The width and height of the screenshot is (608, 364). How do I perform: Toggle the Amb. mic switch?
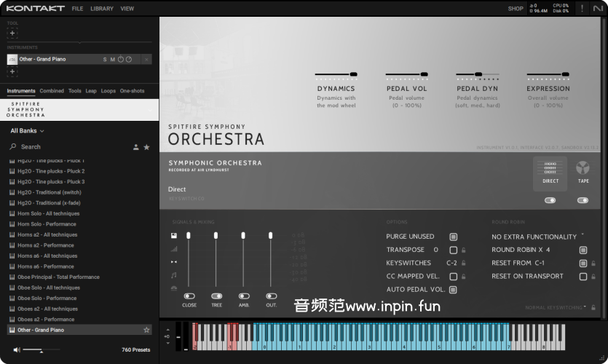click(244, 296)
